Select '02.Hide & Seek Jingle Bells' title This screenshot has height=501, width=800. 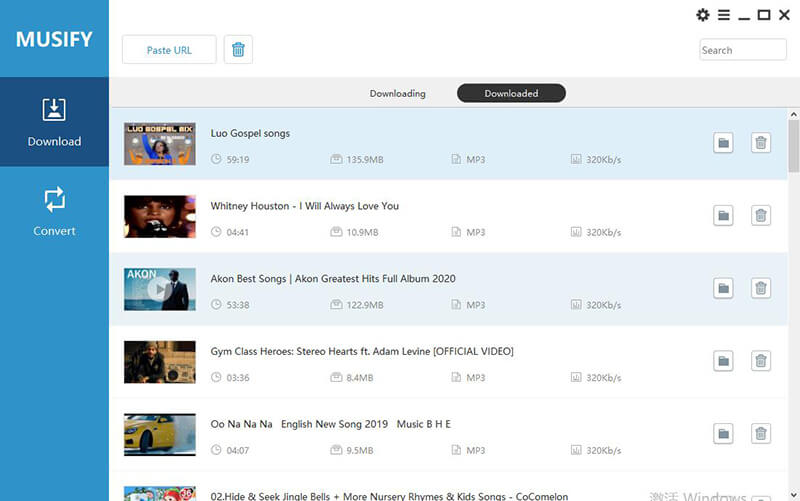tap(389, 496)
